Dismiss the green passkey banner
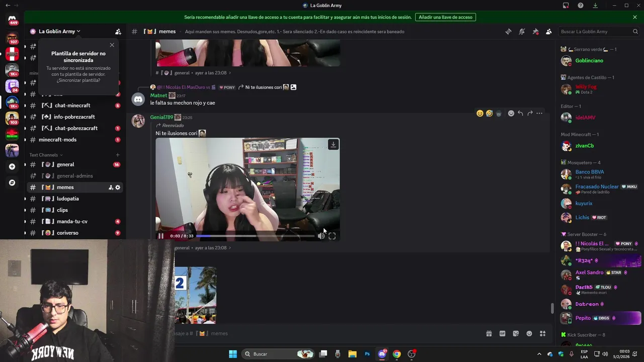This screenshot has height=362, width=644. click(635, 17)
